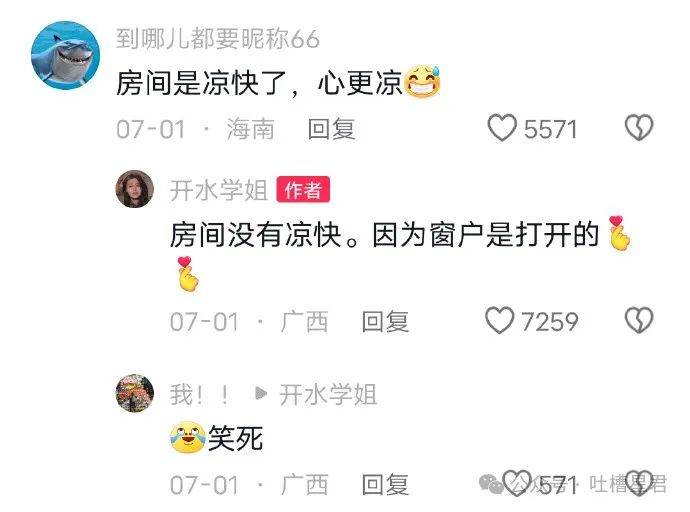Like the comment with 5571 likes
This screenshot has width=690, height=512.
(502, 128)
